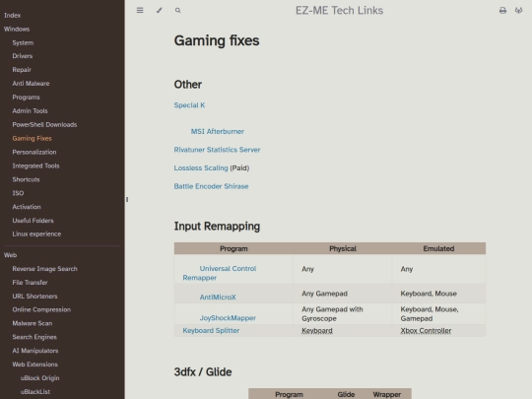532x399 pixels.
Task: Open Admin Tools page
Action: coord(30,111)
